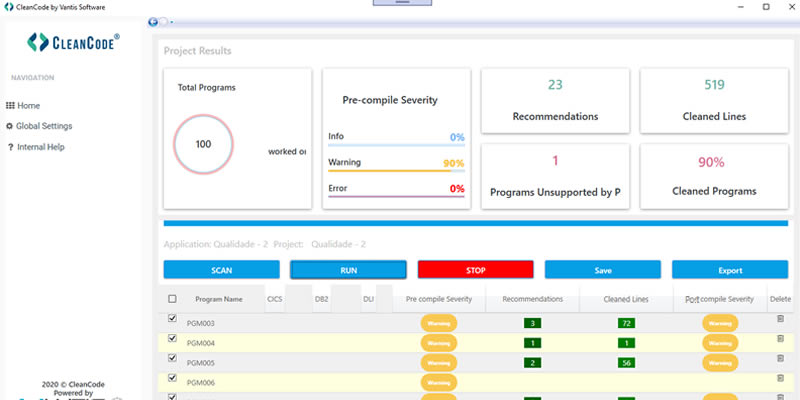Select program name PGM006
Viewport: 800px width, 400px height.
(x=201, y=383)
